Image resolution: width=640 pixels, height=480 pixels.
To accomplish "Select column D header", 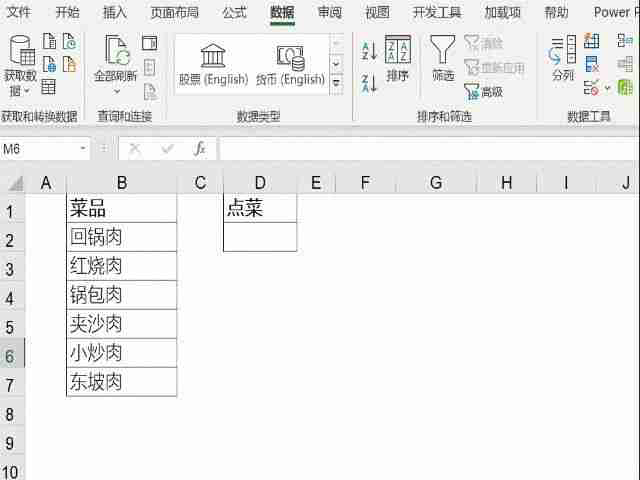I will click(x=260, y=183).
